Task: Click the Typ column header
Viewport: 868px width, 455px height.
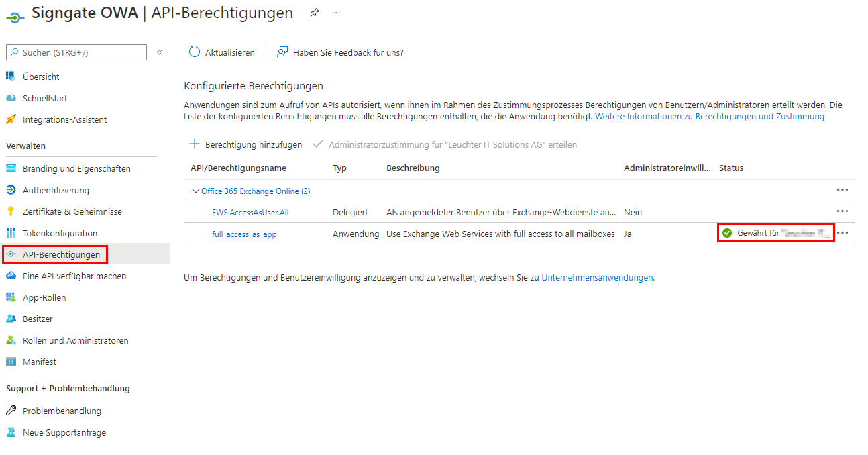Action: [339, 168]
